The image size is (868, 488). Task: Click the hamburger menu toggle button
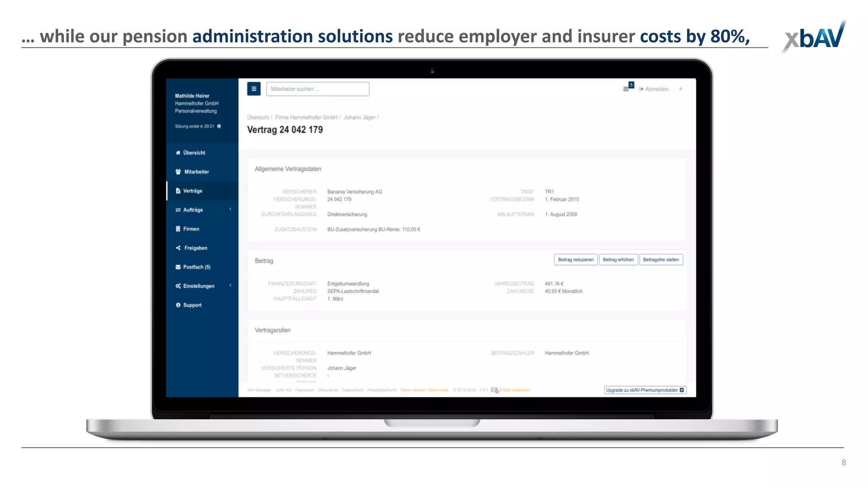253,89
